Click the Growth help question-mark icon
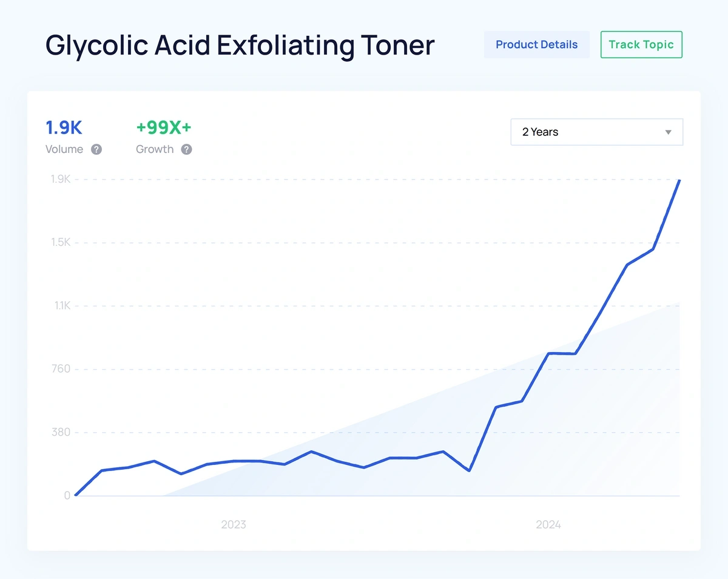The height and width of the screenshot is (579, 728). 186,149
